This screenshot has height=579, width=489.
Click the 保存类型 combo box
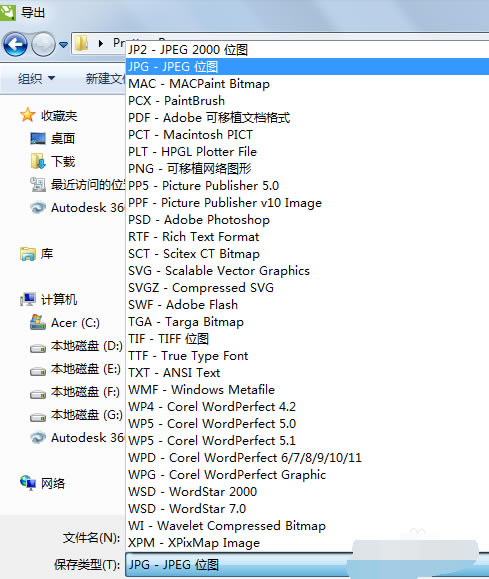click(x=307, y=565)
